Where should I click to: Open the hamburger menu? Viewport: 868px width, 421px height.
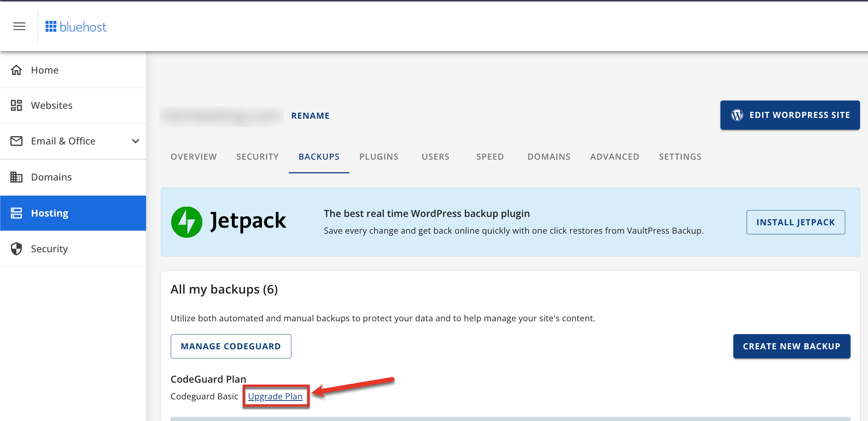tap(19, 26)
